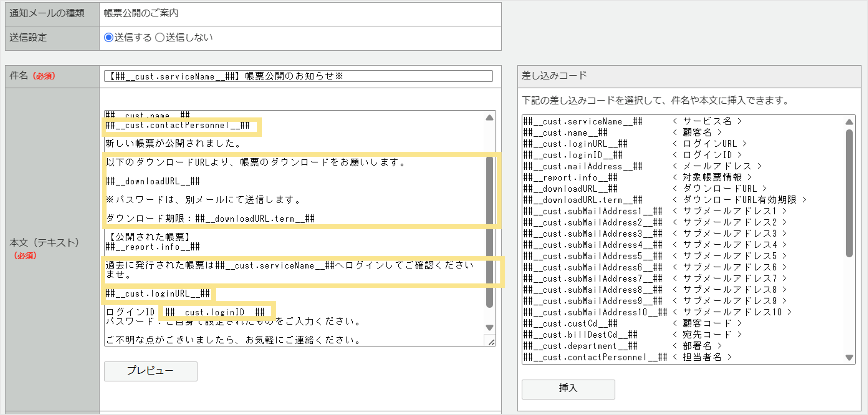
Task: Click merge code list scroll down arrow
Action: (849, 357)
